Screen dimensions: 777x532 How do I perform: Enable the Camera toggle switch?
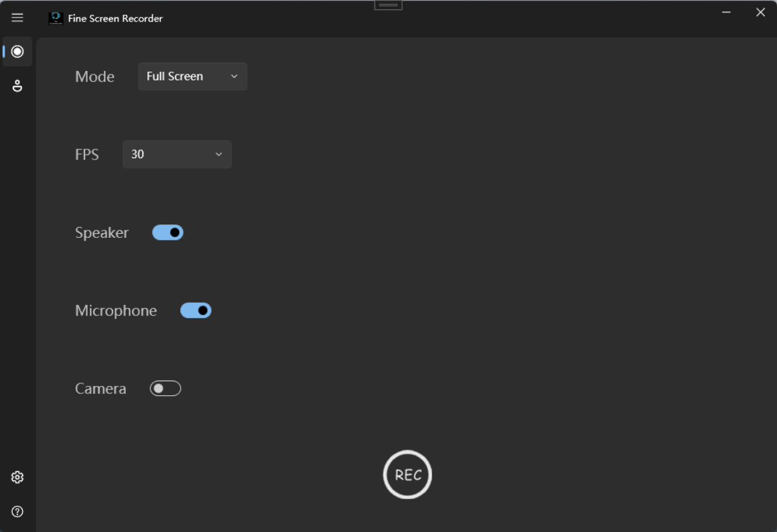[x=165, y=389]
